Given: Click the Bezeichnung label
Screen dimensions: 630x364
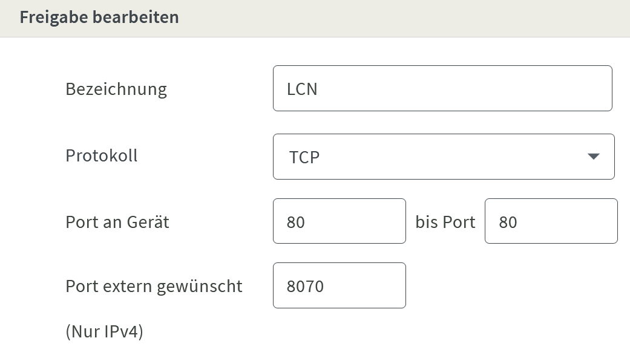Looking at the screenshot, I should pyautogui.click(x=116, y=89).
